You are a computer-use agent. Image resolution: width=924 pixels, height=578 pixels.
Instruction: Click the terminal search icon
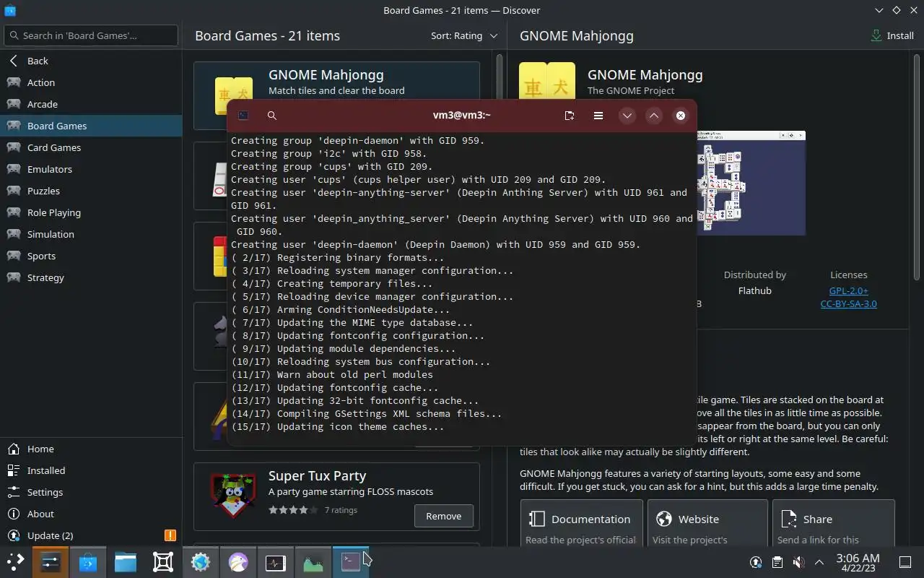click(272, 116)
